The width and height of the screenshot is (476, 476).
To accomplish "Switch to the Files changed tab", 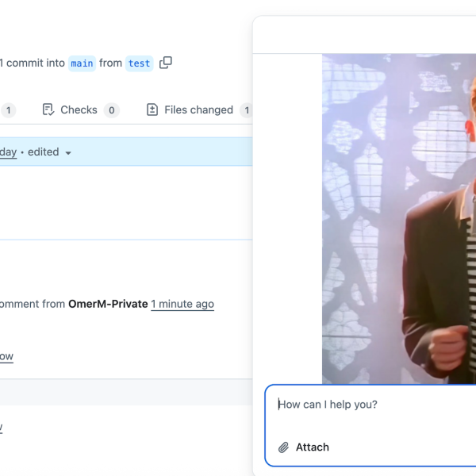I will (198, 110).
